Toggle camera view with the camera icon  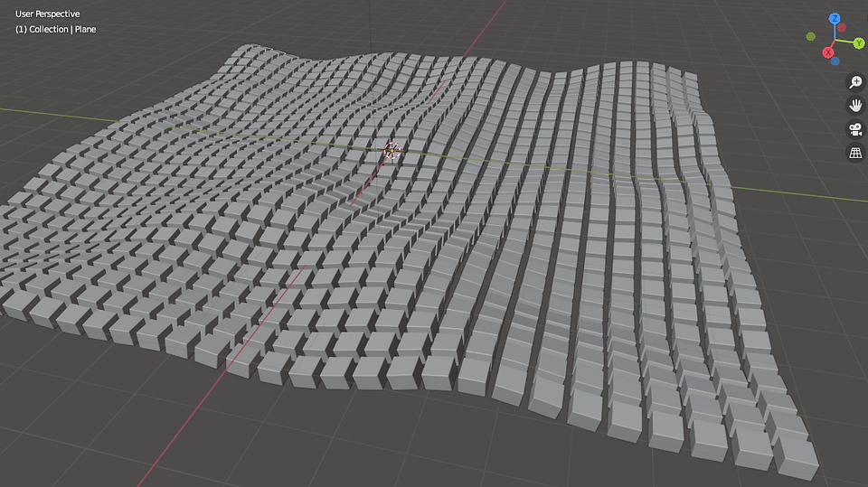tap(855, 129)
